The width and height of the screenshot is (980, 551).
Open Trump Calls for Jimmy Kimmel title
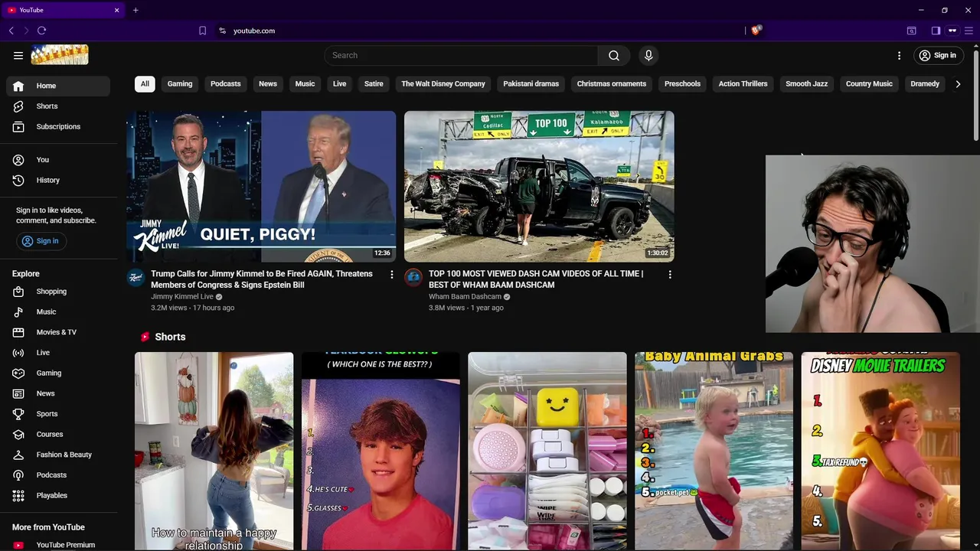click(262, 279)
